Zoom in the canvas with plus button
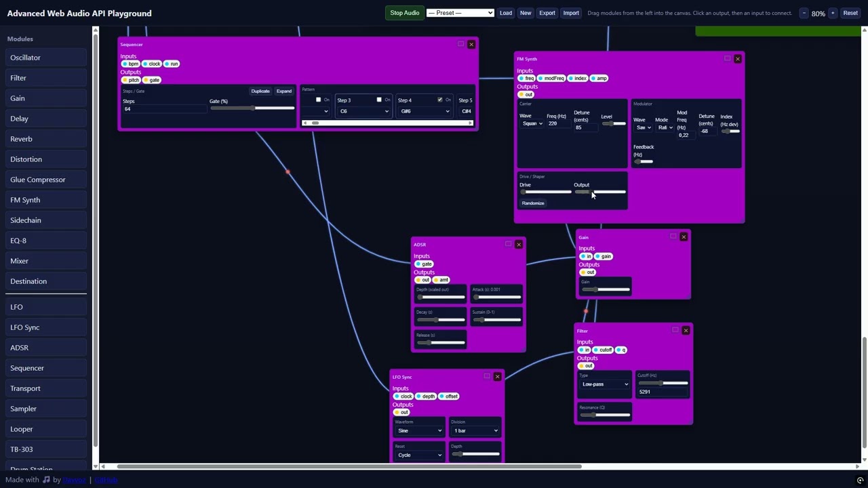The height and width of the screenshot is (488, 868). coord(833,13)
